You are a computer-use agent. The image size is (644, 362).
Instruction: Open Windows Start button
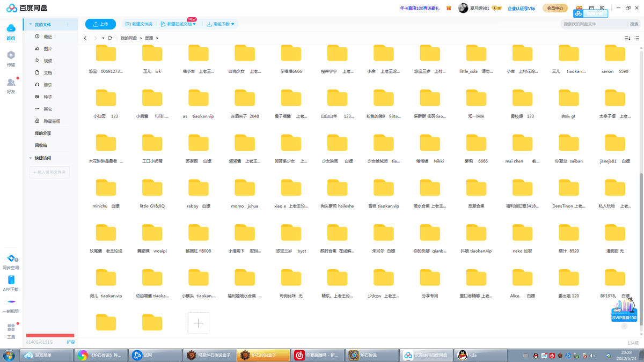(9, 355)
